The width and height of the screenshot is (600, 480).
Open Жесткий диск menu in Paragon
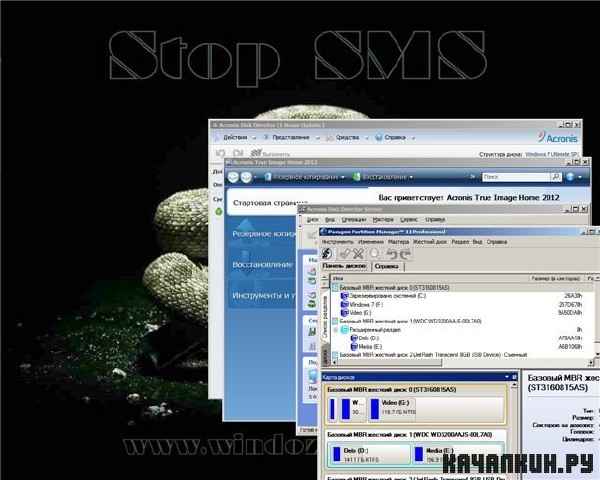[x=430, y=242]
